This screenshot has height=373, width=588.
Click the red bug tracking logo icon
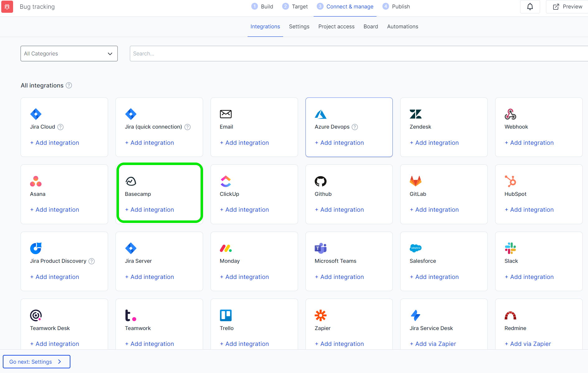7,7
